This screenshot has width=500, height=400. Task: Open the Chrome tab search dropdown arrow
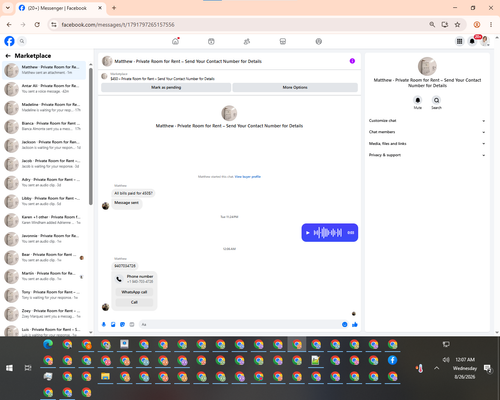click(x=8, y=8)
